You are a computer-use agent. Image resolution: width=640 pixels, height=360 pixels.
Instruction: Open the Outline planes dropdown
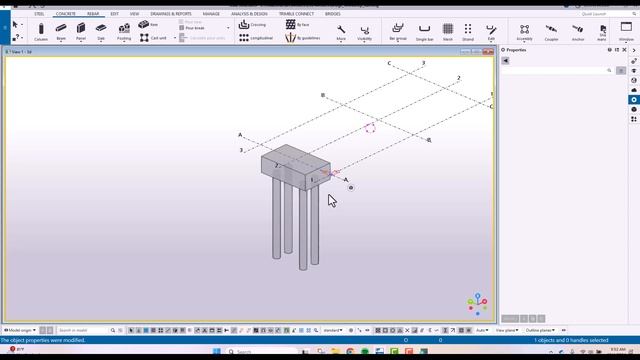(540, 330)
